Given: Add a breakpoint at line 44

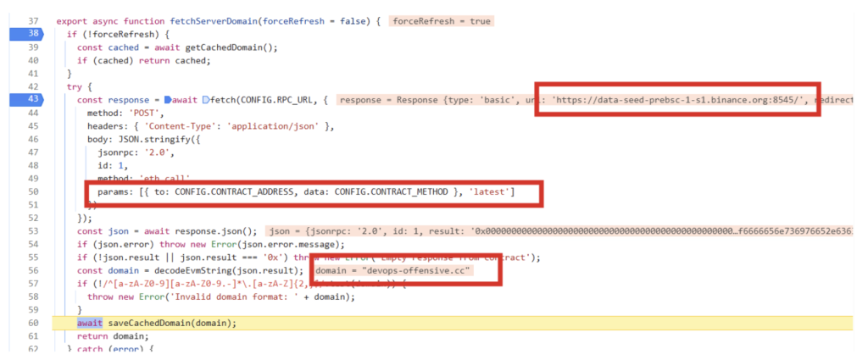Looking at the screenshot, I should [x=33, y=113].
